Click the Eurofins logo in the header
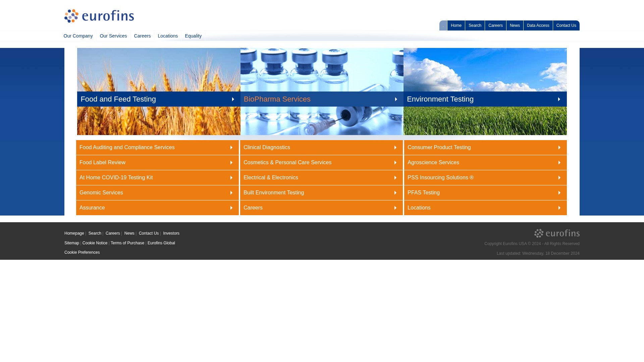The image size is (644, 362). (99, 16)
